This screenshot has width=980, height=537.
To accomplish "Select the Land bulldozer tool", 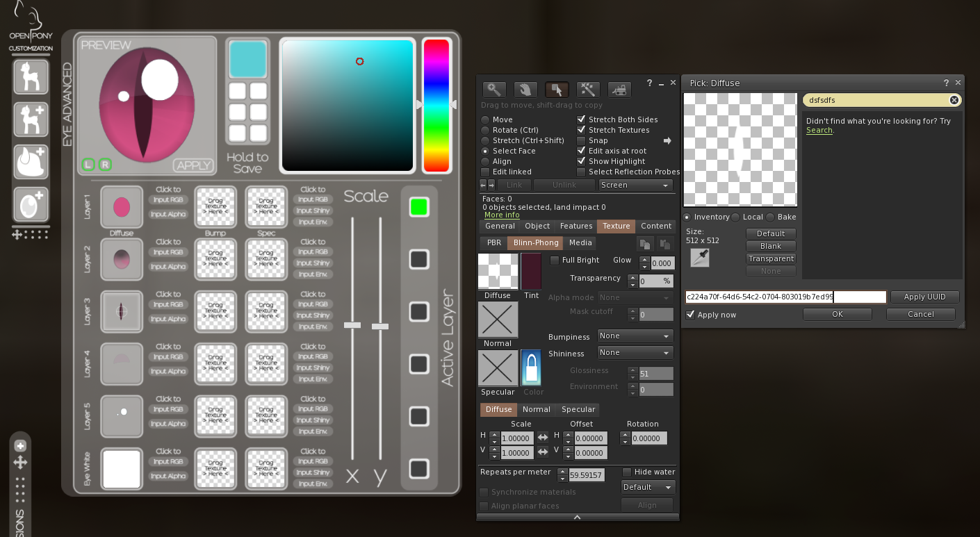I will point(619,89).
